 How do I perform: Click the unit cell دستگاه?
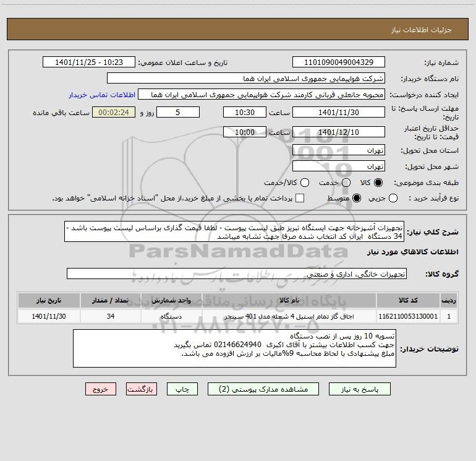pyautogui.click(x=171, y=316)
